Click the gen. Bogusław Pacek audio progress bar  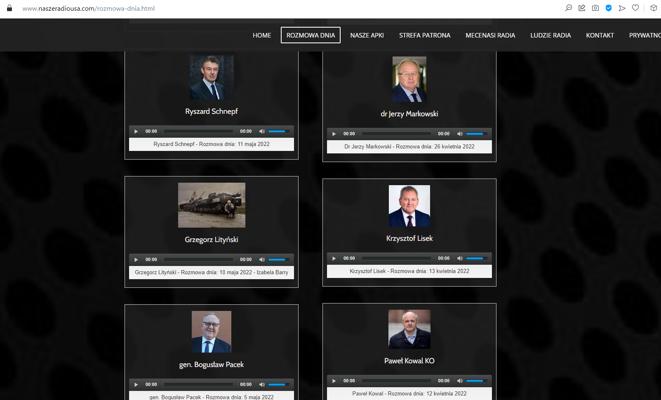click(x=198, y=384)
